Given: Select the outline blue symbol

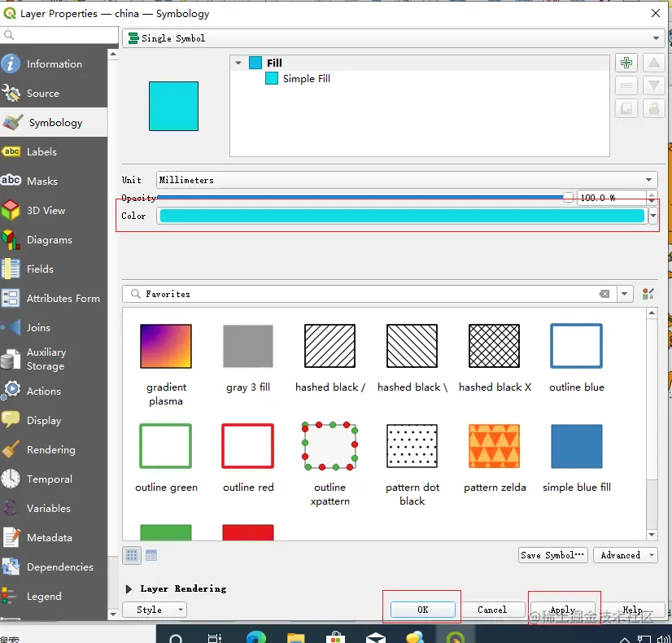Looking at the screenshot, I should [x=577, y=347].
